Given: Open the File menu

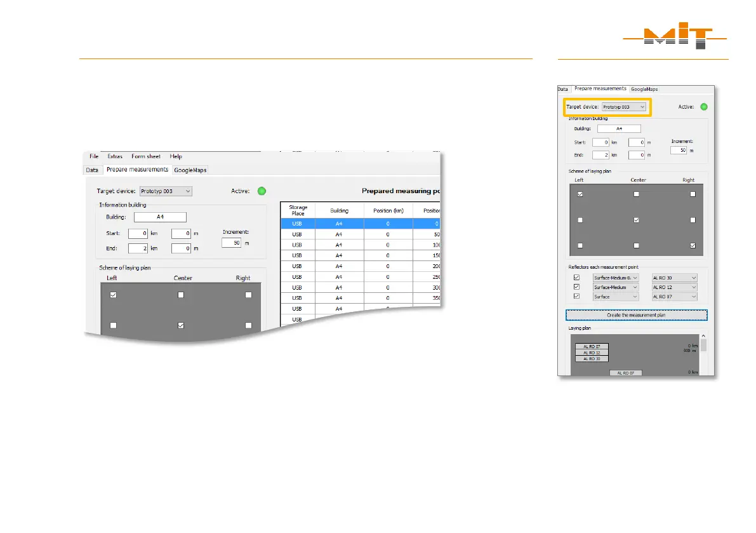Looking at the screenshot, I should click(x=94, y=156).
